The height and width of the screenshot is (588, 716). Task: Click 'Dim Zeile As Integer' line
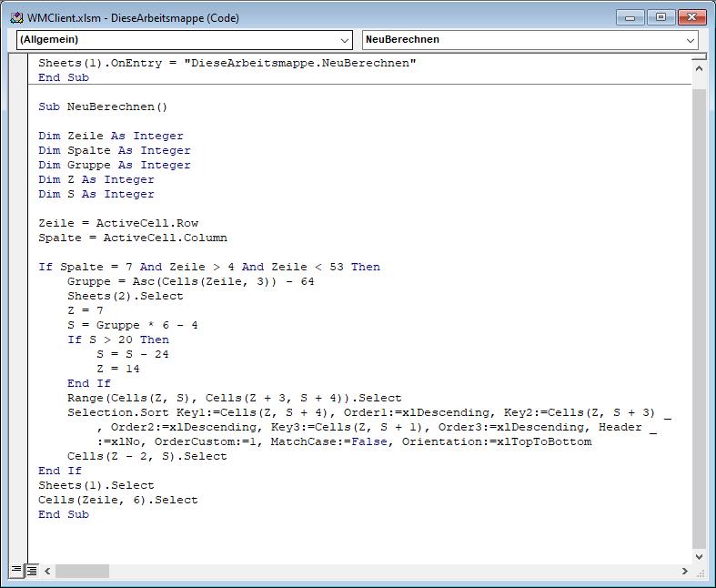click(111, 137)
